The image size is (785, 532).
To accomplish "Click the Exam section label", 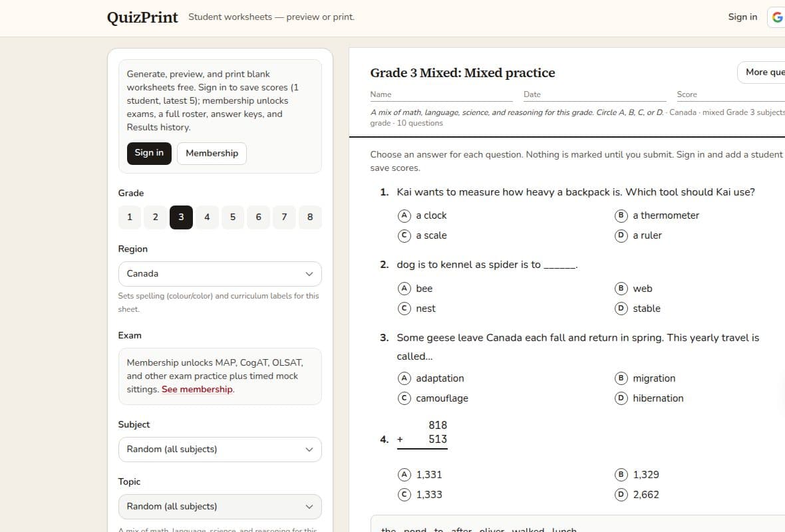I will click(130, 335).
